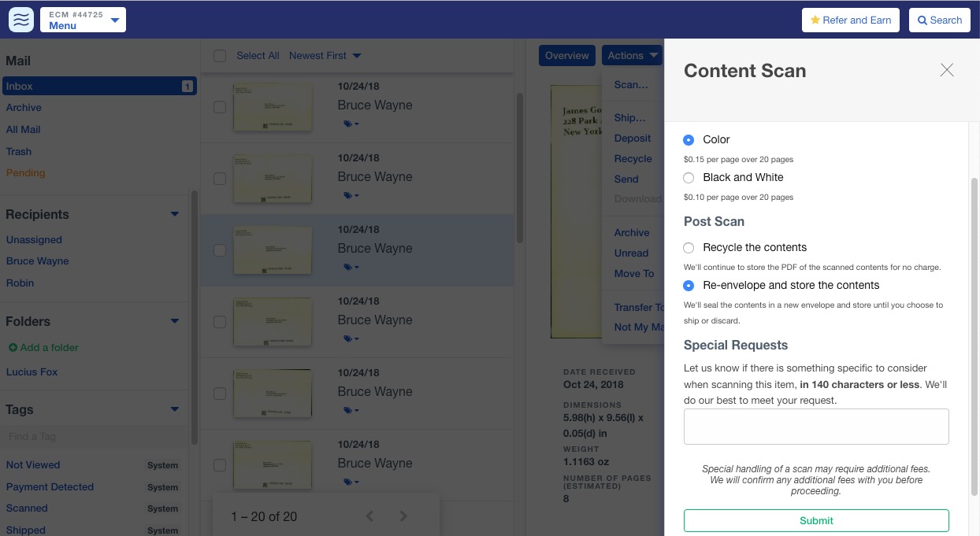
Task: Click the Find a Tag field
Action: [95, 437]
